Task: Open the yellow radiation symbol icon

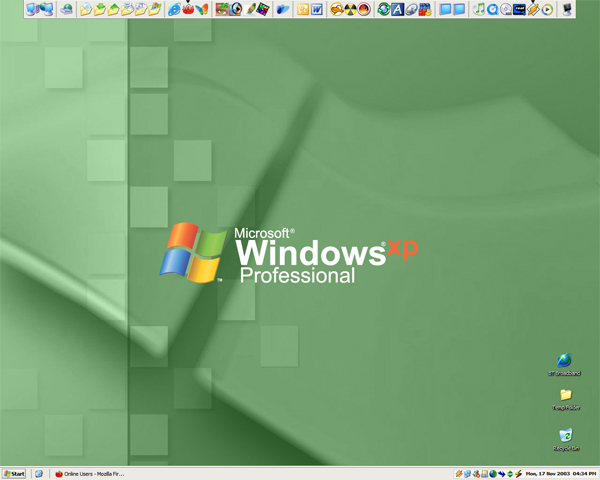Action: 351,9
